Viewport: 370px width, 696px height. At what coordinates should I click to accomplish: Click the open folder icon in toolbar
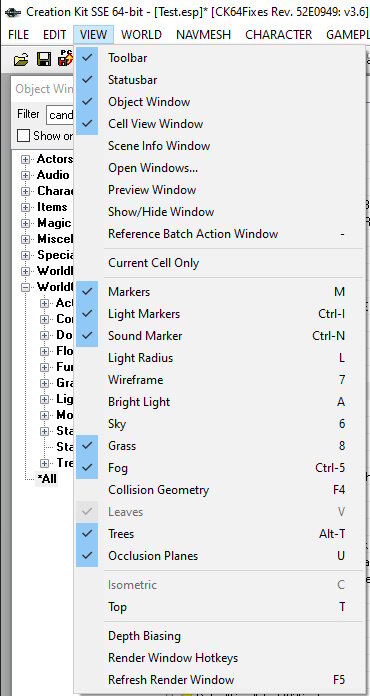(x=20, y=59)
